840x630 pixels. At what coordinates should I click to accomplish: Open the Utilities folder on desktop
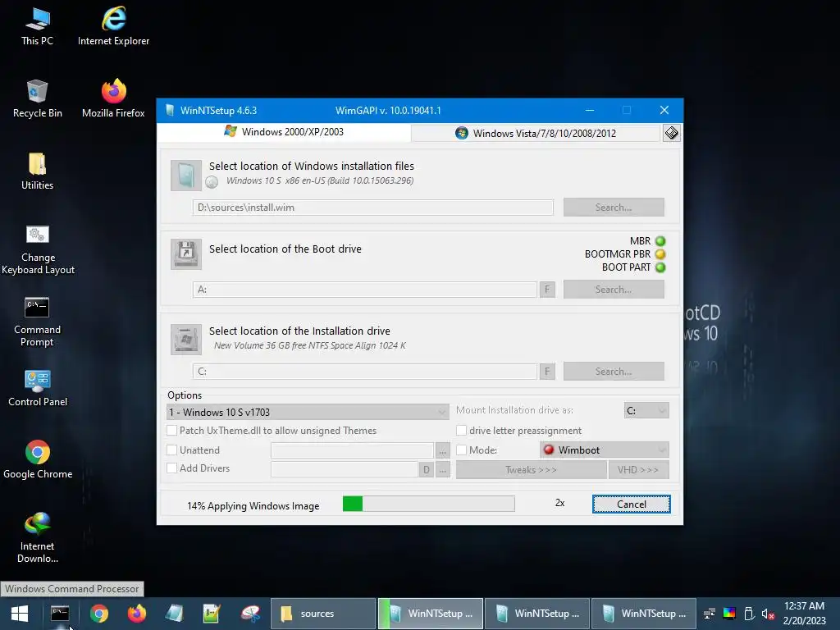coord(37,171)
